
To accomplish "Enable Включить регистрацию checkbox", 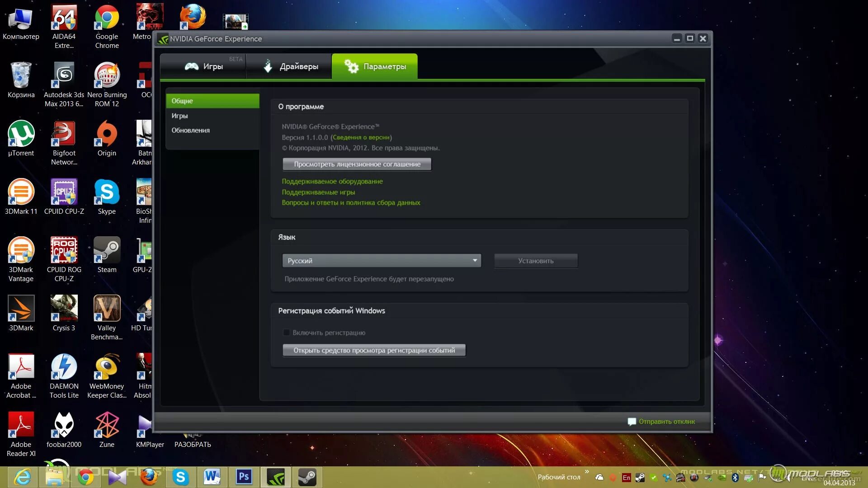I will click(x=286, y=332).
